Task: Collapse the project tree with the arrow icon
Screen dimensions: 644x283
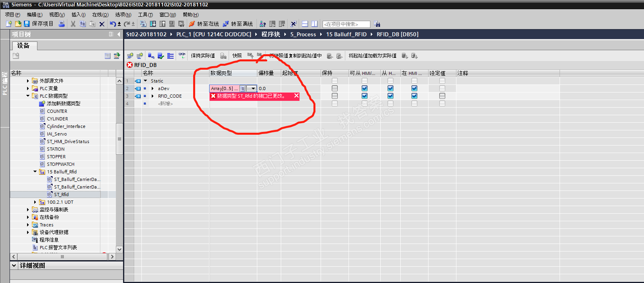Action: click(119, 34)
